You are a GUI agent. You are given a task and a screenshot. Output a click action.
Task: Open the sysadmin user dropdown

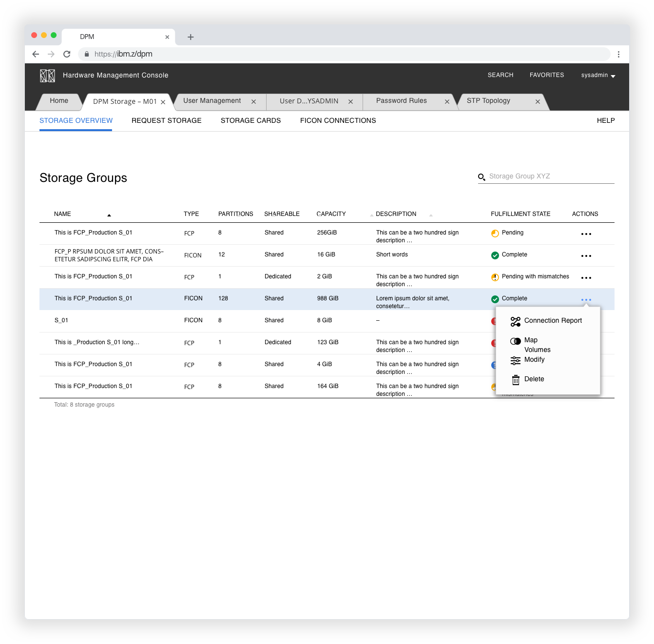597,75
